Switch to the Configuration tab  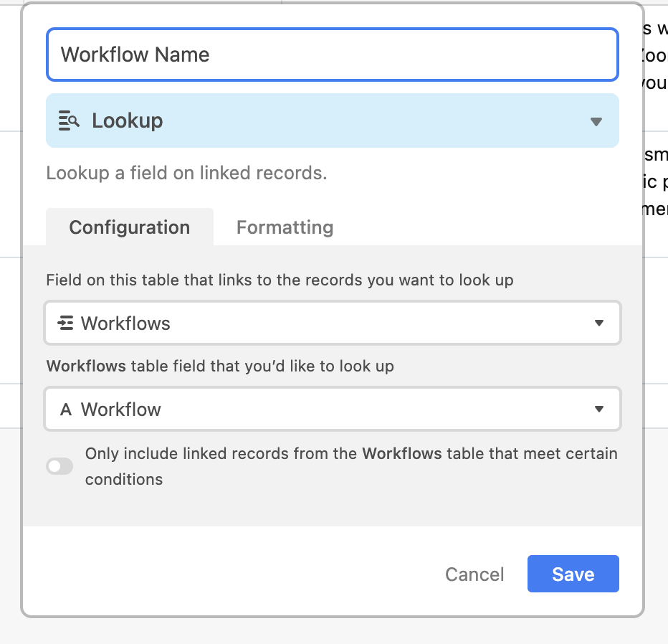[130, 227]
